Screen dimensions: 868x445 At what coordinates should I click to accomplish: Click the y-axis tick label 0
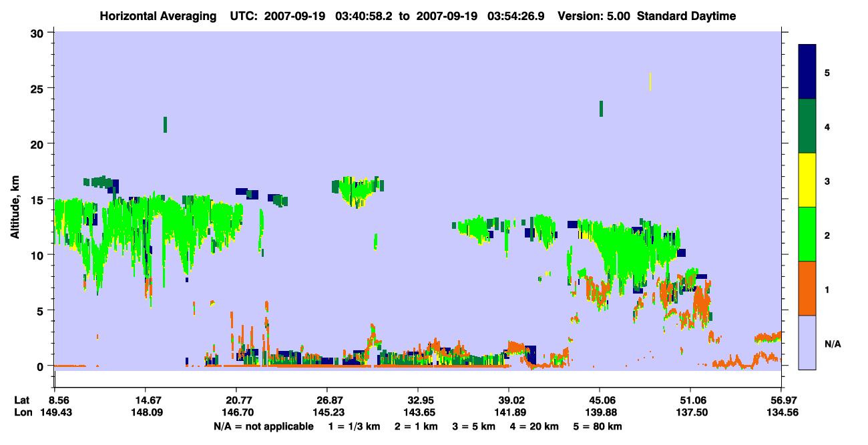[41, 366]
